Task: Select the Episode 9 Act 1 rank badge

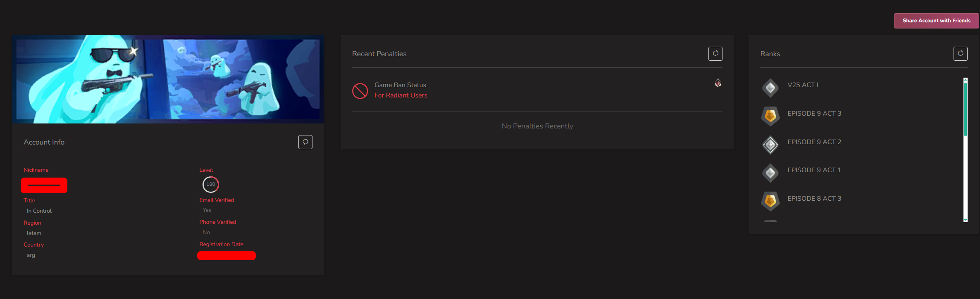Action: 770,173
